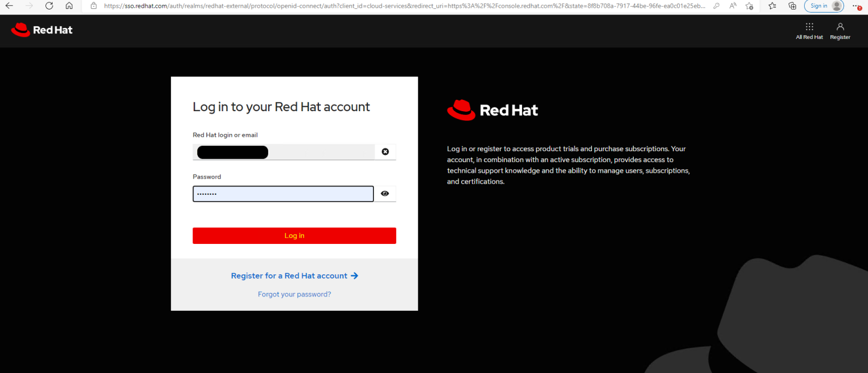Open the All Red Hat grid menu

pyautogui.click(x=809, y=31)
